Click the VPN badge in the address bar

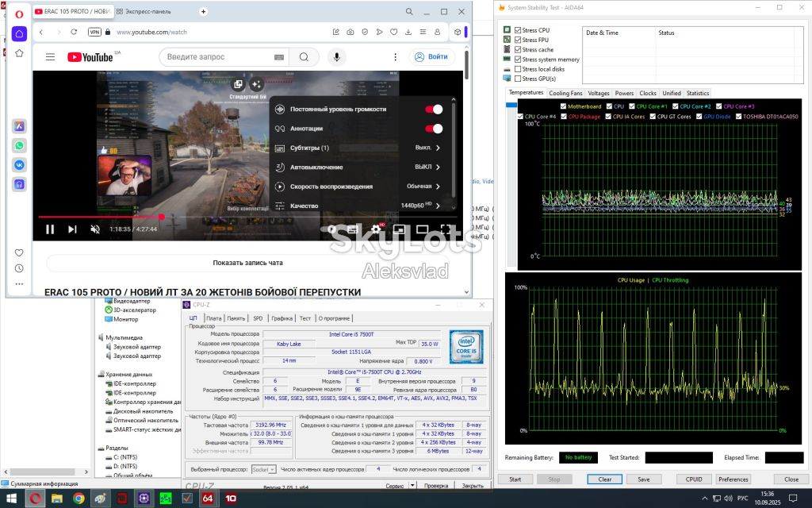click(94, 32)
